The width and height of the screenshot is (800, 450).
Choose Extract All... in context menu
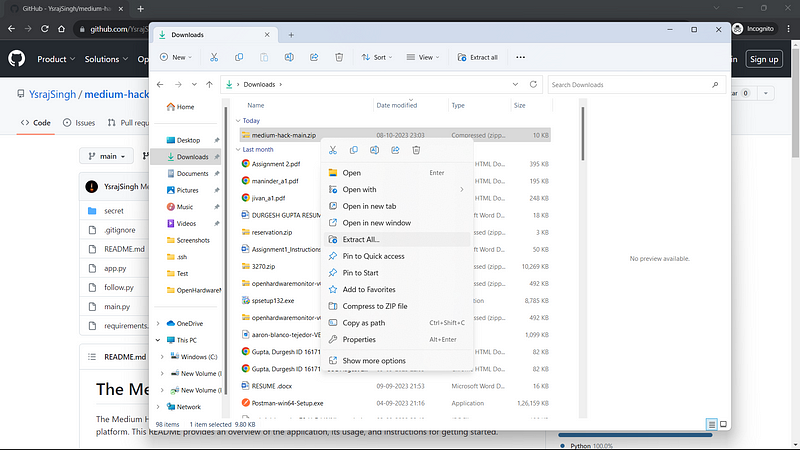click(396, 239)
